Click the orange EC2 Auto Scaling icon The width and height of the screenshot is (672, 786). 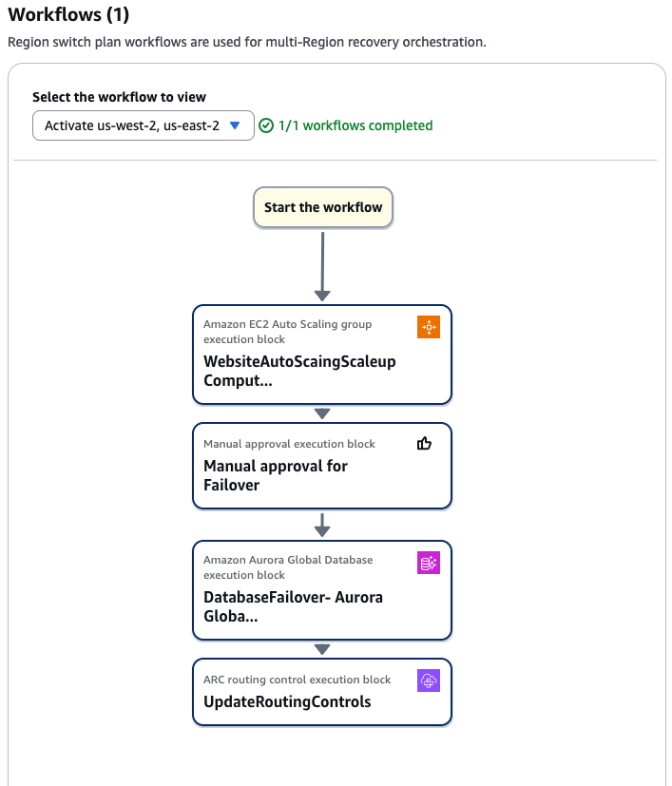click(429, 327)
